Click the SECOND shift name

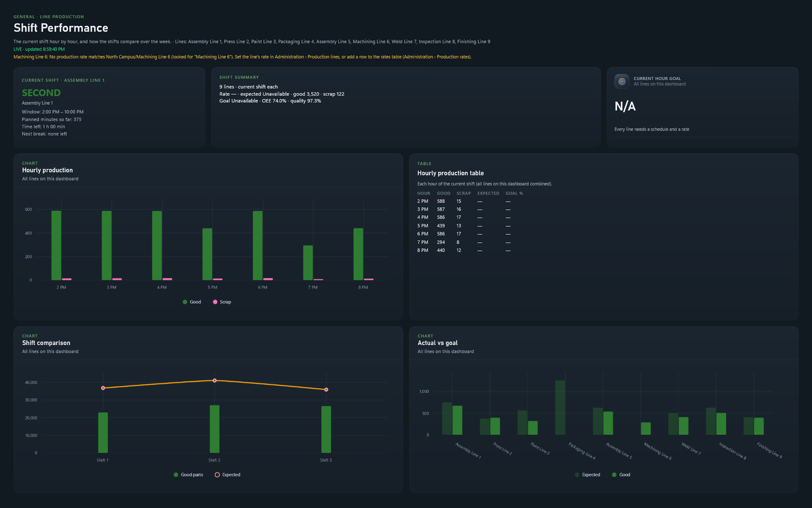[41, 92]
